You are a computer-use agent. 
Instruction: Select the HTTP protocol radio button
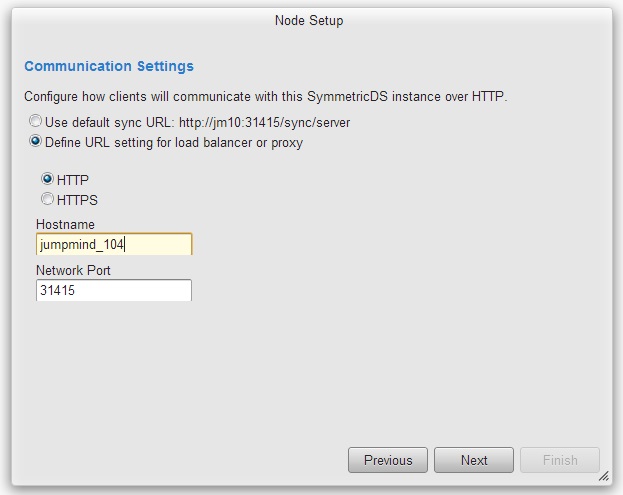tap(47, 179)
